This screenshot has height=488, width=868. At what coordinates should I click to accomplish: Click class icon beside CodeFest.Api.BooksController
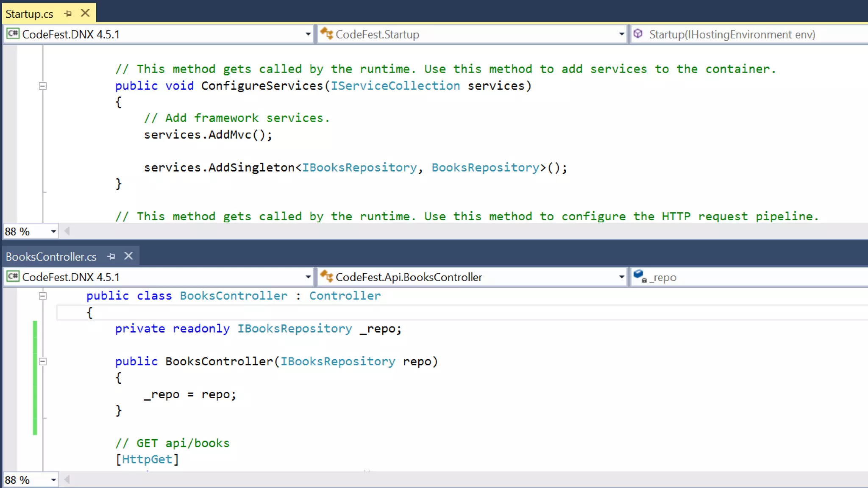tap(326, 276)
